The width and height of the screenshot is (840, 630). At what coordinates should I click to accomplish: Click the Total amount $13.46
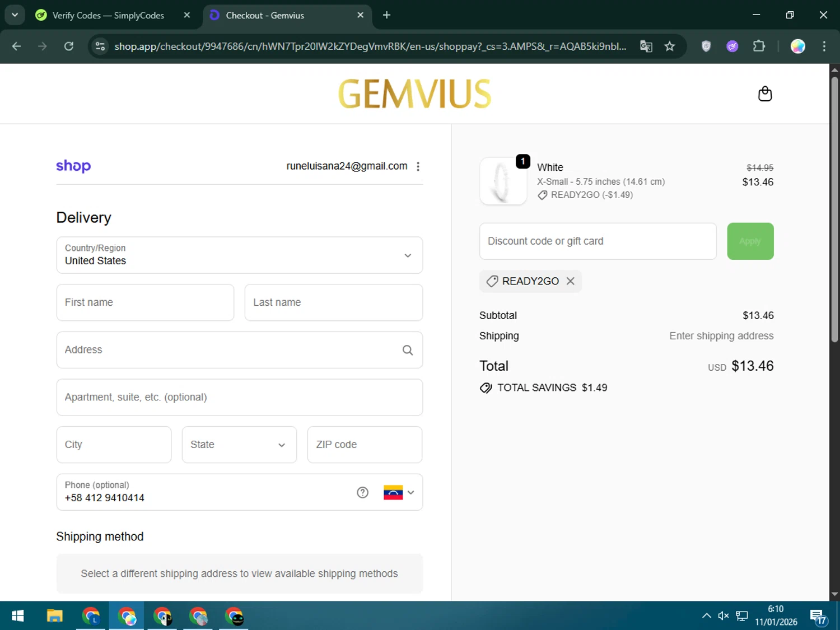point(752,366)
